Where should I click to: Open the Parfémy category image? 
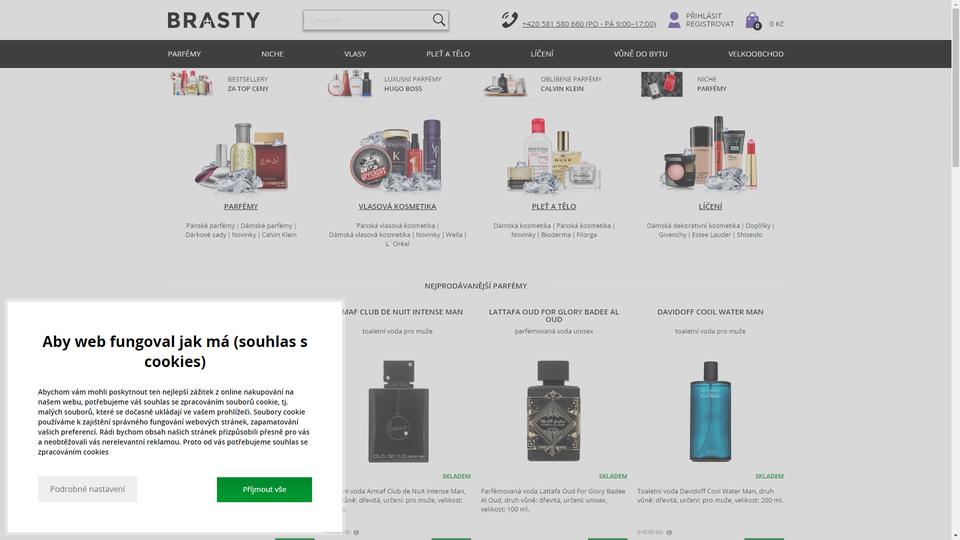coord(241,156)
